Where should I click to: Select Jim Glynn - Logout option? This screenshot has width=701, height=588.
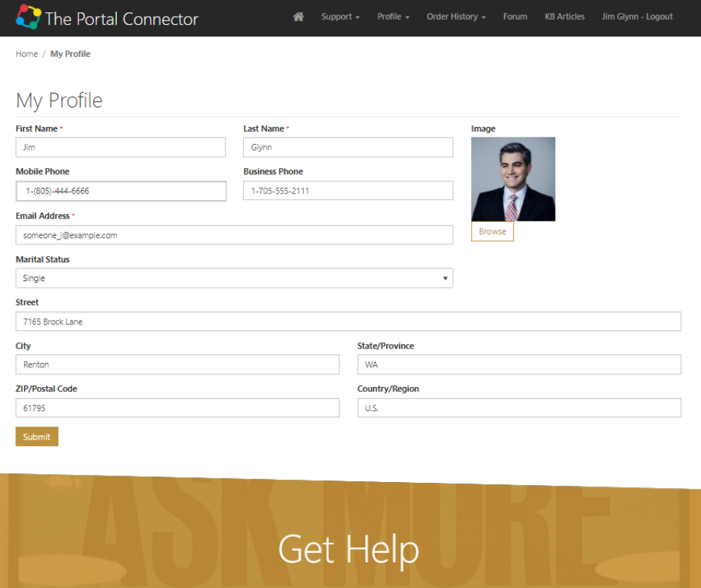(x=636, y=16)
